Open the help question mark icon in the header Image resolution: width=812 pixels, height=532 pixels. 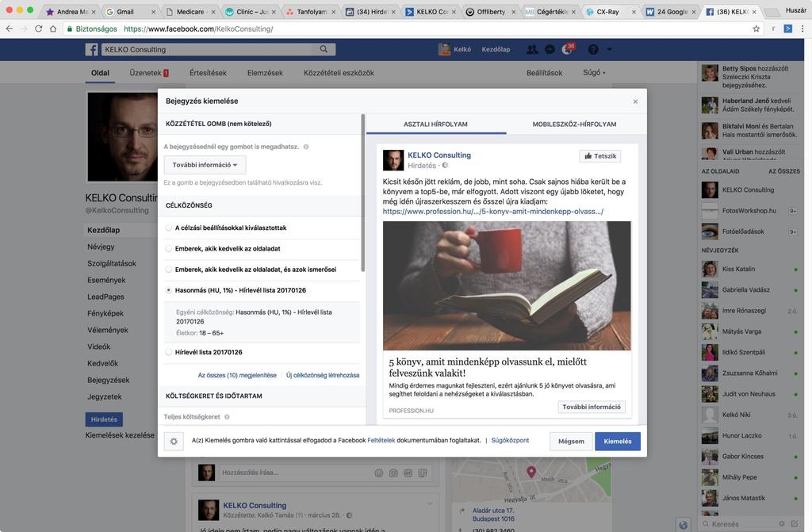593,49
